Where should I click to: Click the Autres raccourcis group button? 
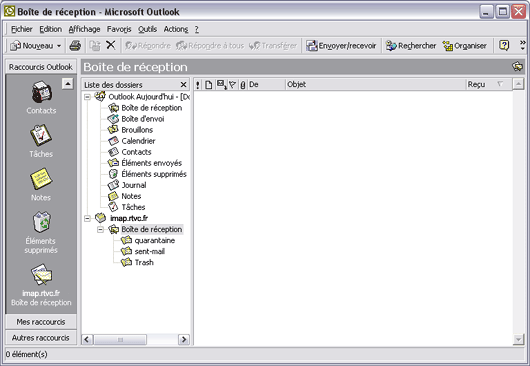tap(41, 338)
